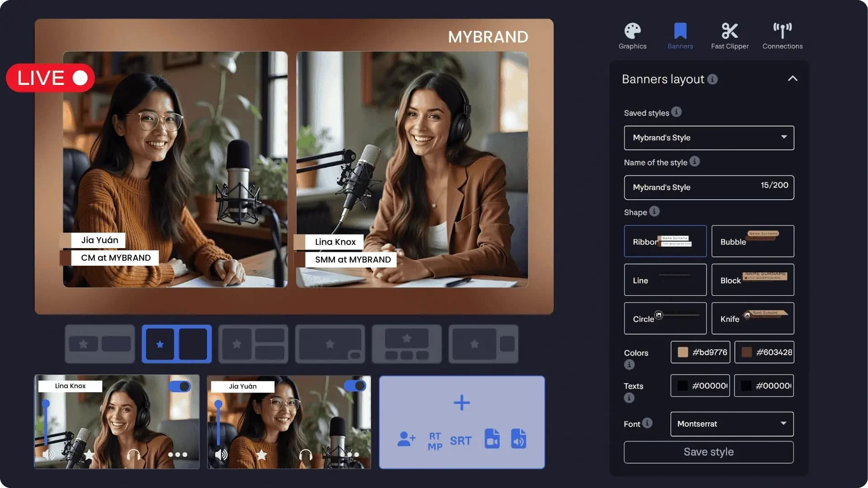Click the add guest person icon
This screenshot has height=488, width=868.
coord(406,439)
